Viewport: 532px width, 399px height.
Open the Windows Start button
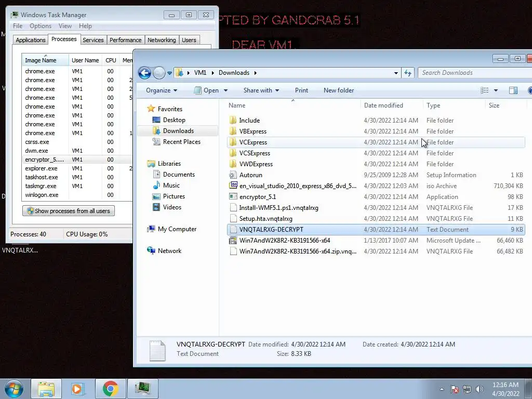[14, 389]
